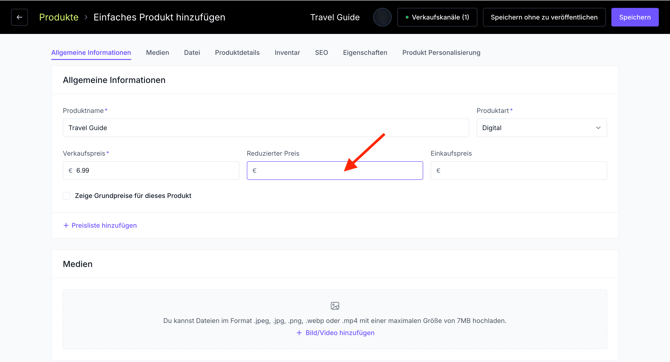Click the back arrow button
This screenshot has height=362, width=670.
point(19,18)
